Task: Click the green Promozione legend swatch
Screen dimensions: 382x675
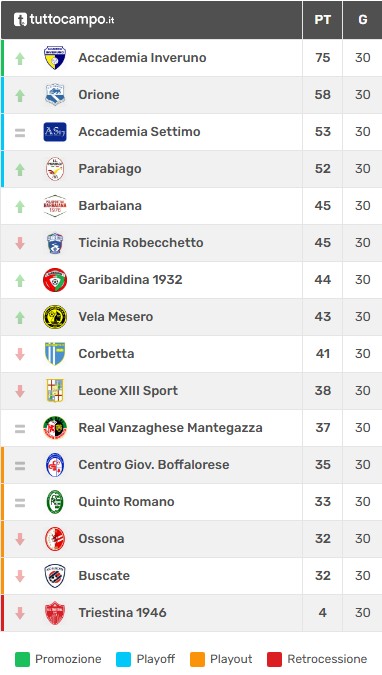Action: (22, 659)
